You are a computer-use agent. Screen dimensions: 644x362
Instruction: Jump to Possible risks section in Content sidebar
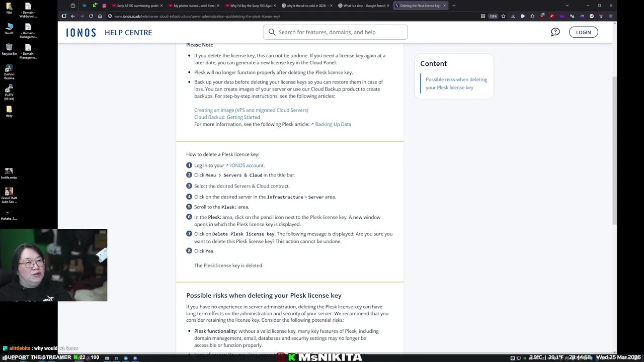[456, 83]
